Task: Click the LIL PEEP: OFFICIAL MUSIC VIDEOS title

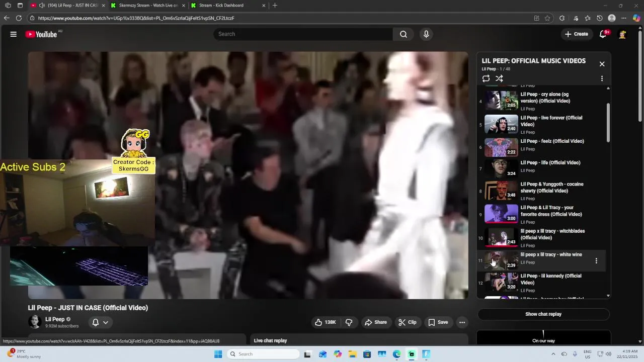Action: (x=534, y=61)
